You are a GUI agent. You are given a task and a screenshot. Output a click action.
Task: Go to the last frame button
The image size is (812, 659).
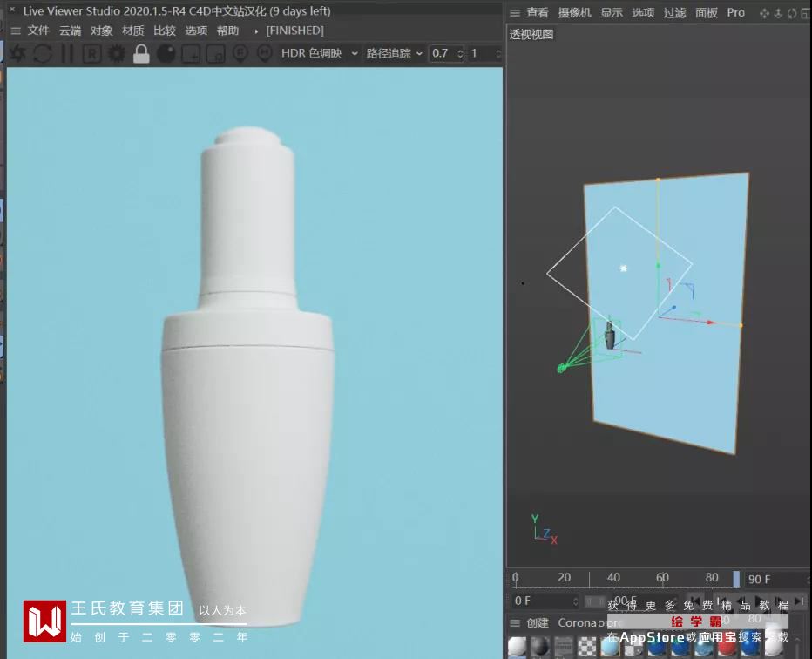(x=800, y=601)
